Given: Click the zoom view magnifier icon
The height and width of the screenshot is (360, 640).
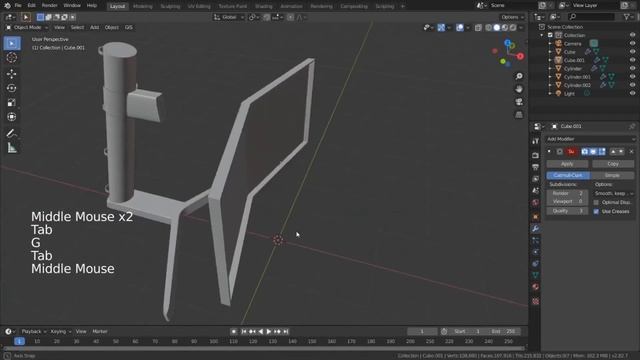Looking at the screenshot, I should click(x=519, y=76).
